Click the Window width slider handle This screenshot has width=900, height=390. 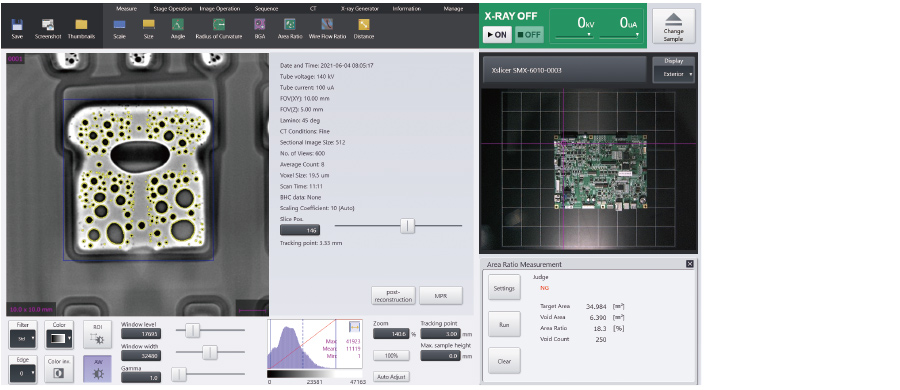[211, 352]
